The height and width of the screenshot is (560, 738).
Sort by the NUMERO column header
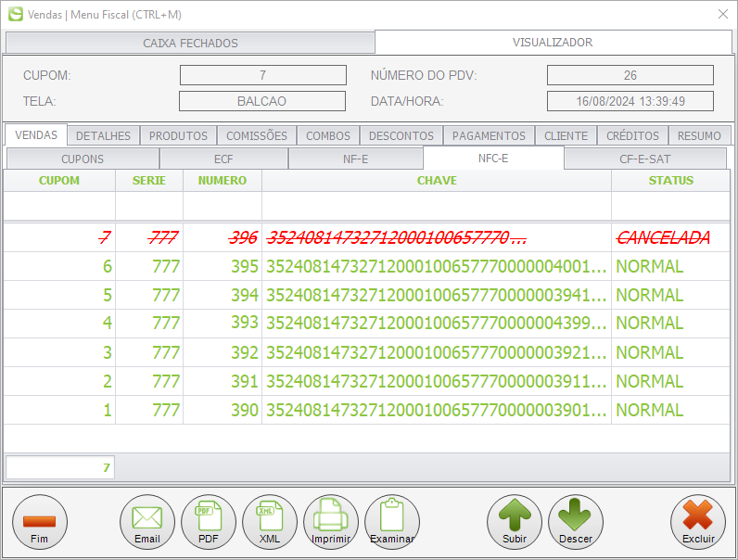pos(223,181)
